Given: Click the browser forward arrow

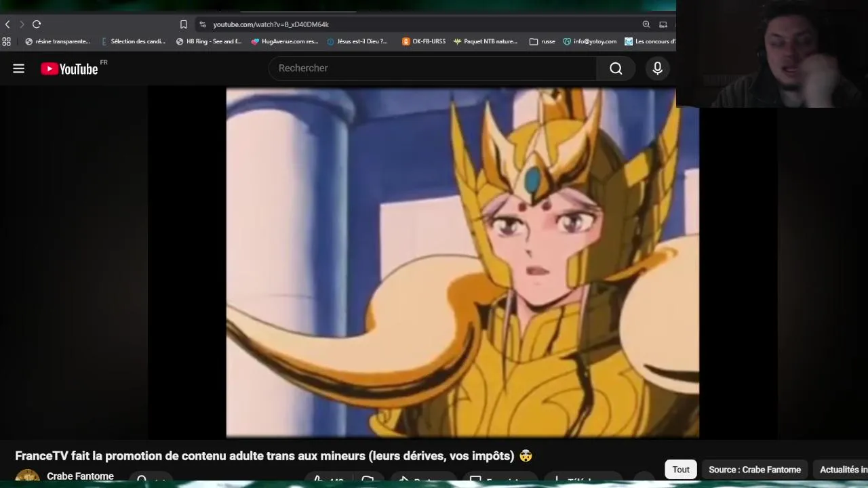Looking at the screenshot, I should (x=22, y=24).
